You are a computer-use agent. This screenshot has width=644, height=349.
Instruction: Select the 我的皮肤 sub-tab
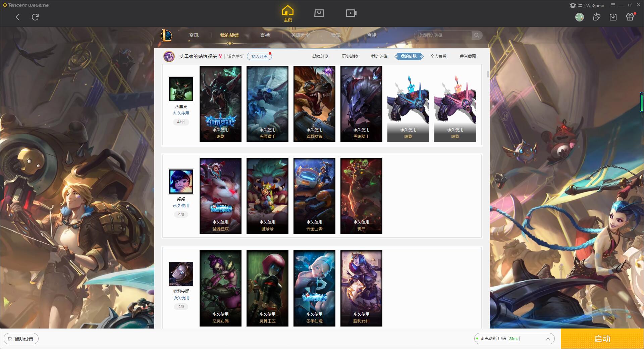[409, 56]
